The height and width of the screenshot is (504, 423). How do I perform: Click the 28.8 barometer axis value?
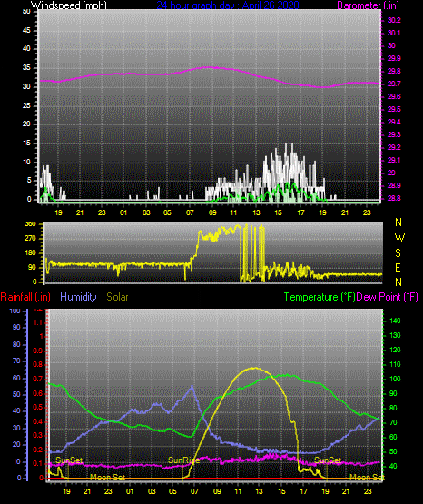click(394, 198)
